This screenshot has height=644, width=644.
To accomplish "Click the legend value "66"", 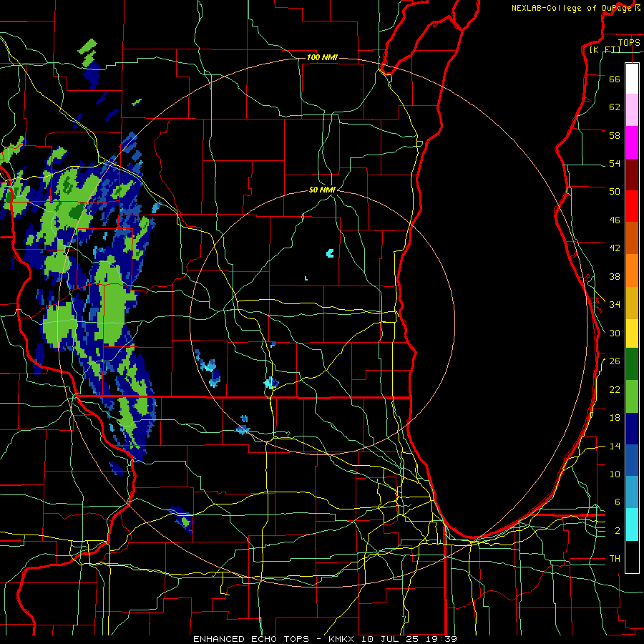I will 615,79.
